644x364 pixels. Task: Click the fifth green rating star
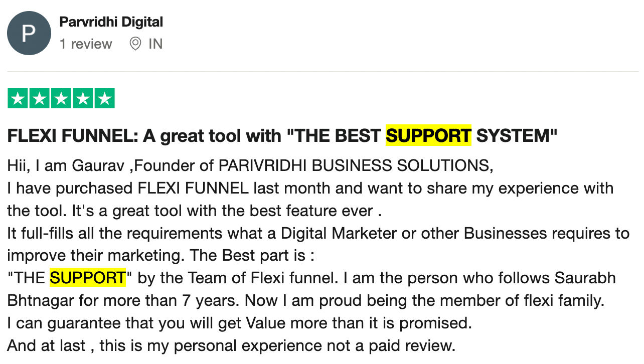(x=104, y=98)
